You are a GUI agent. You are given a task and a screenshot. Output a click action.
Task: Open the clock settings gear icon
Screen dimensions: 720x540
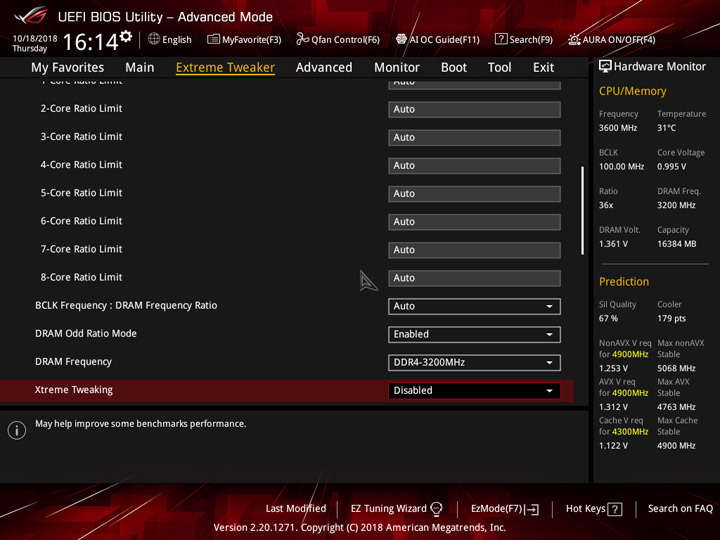pos(126,36)
